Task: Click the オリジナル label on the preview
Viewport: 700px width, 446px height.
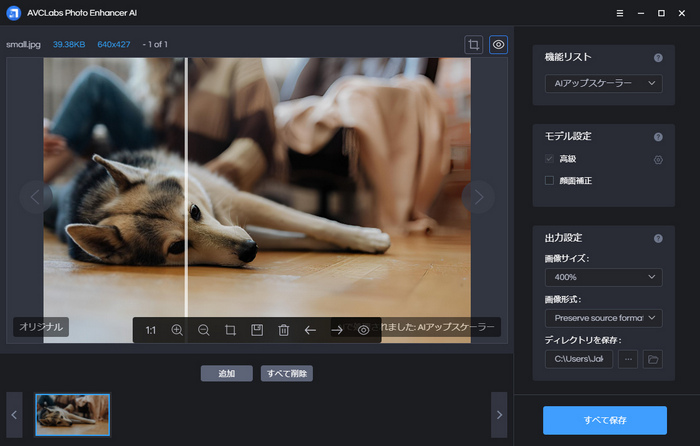Action: click(41, 327)
